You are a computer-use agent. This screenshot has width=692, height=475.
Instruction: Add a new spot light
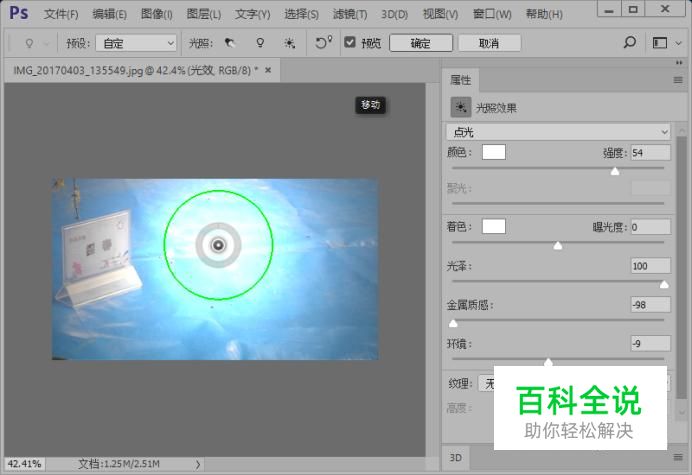pyautogui.click(x=229, y=43)
